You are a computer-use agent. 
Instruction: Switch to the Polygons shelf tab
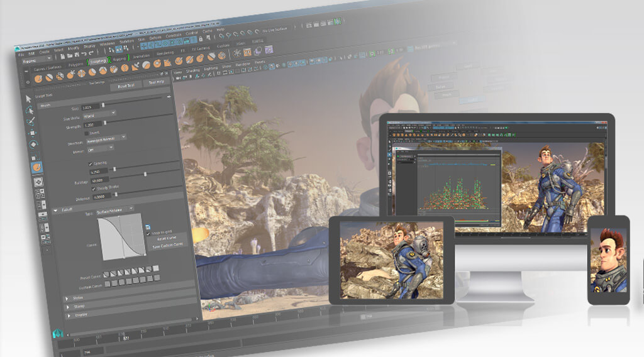(x=75, y=65)
